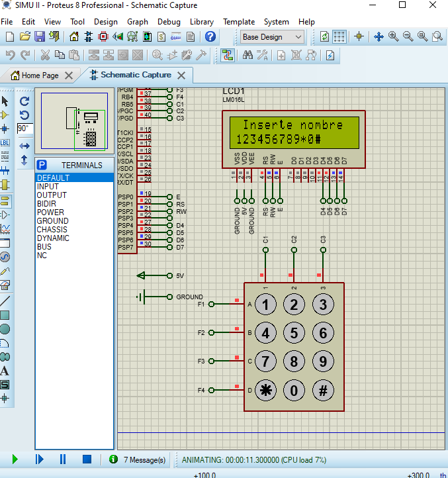
Task: Close the Schematic Capture tab
Action: (181, 75)
